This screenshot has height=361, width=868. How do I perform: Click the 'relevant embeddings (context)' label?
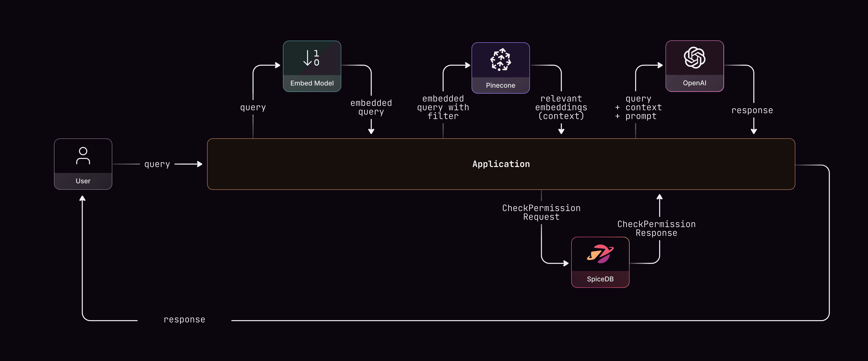click(561, 107)
